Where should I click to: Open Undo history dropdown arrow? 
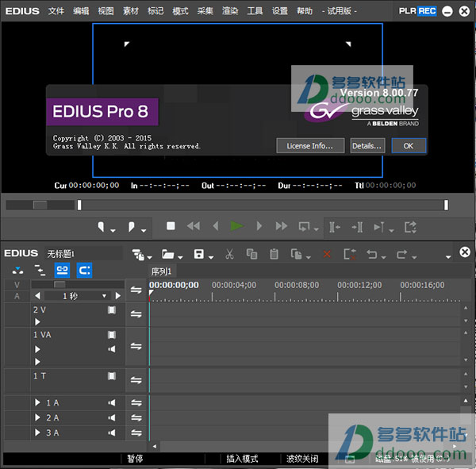tap(384, 258)
